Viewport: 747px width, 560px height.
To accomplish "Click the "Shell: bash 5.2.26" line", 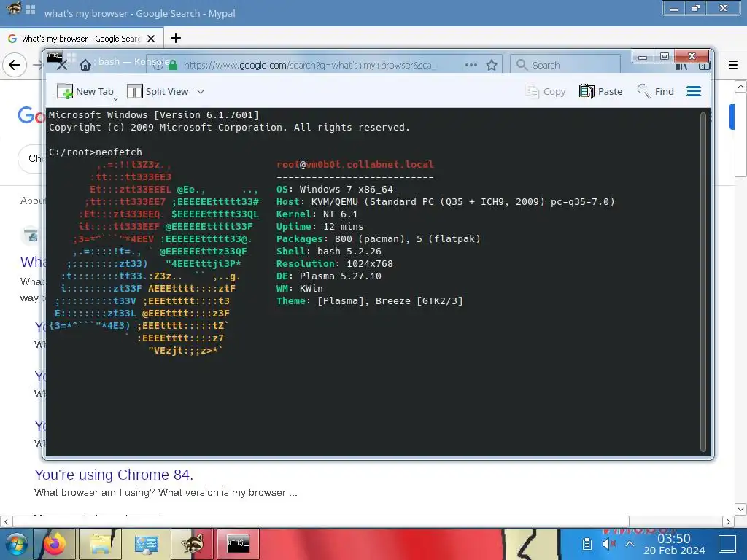I will pyautogui.click(x=329, y=251).
